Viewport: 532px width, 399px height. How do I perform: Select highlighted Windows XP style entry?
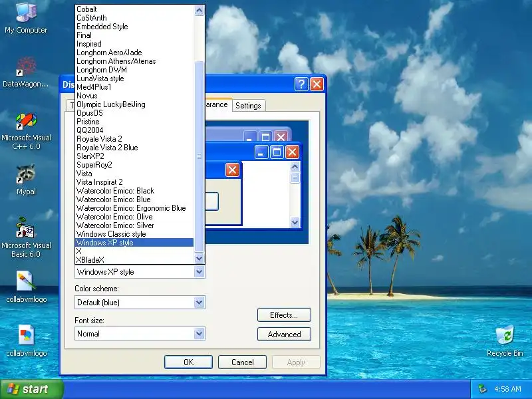tap(134, 243)
